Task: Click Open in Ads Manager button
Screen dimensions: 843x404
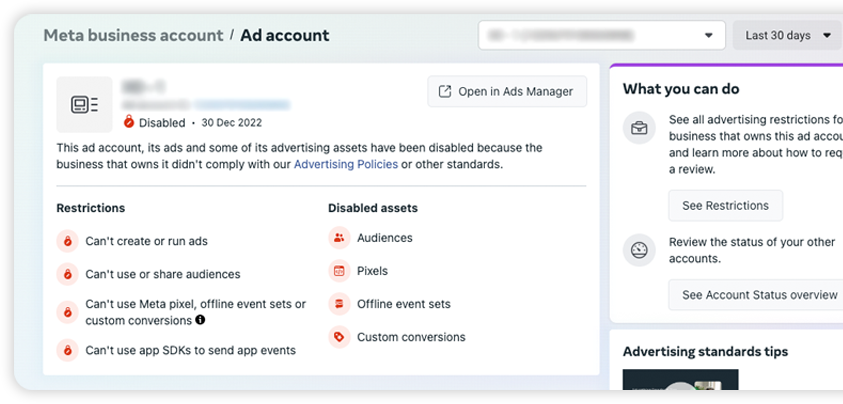Action: (x=507, y=91)
